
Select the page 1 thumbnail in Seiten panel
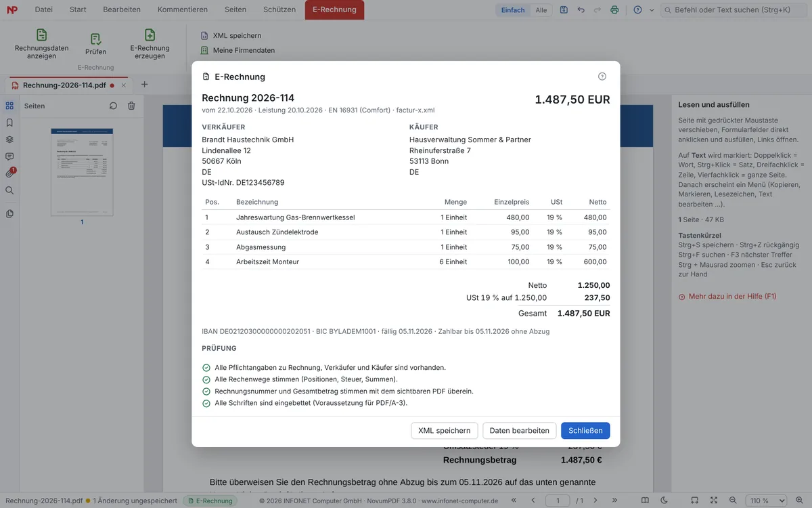82,171
